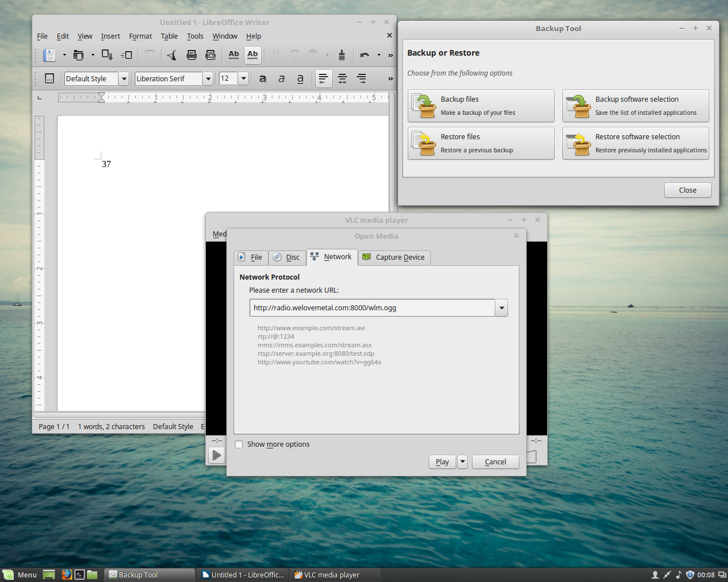Viewport: 728px width, 582px height.
Task: Select the File tab in Open Media
Action: tap(250, 257)
